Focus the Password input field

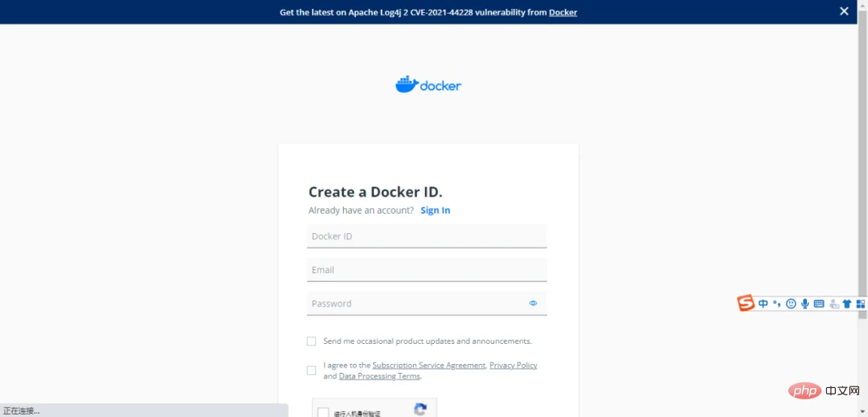pyautogui.click(x=427, y=304)
